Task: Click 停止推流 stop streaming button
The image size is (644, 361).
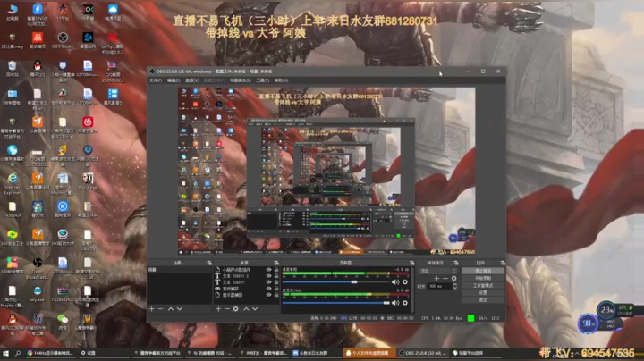Action: 483,271
